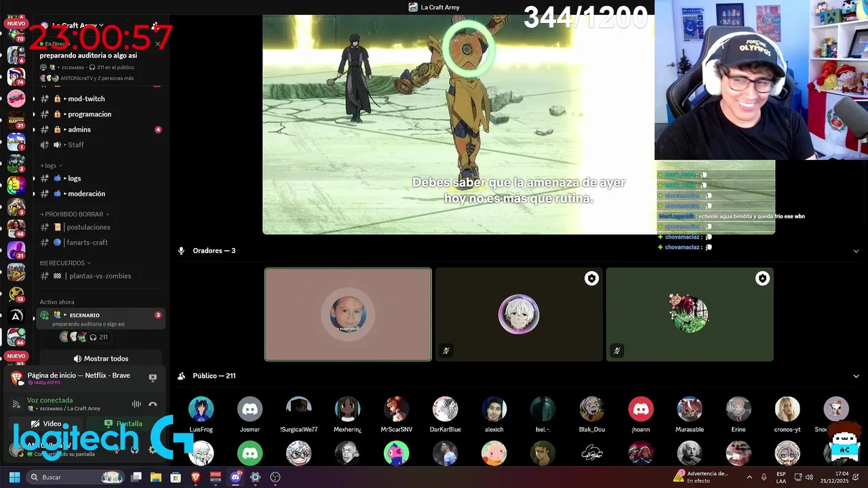The width and height of the screenshot is (868, 488).
Task: Open the ESP LAA language switcher
Action: [x=781, y=477]
